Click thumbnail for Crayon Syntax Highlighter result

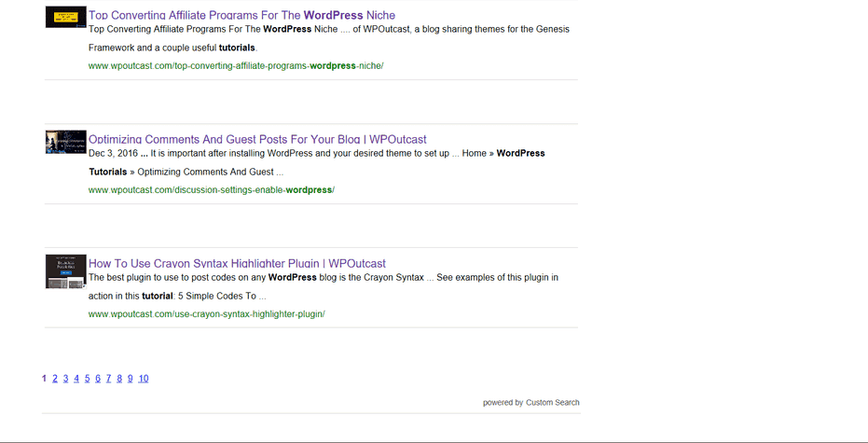[66, 272]
